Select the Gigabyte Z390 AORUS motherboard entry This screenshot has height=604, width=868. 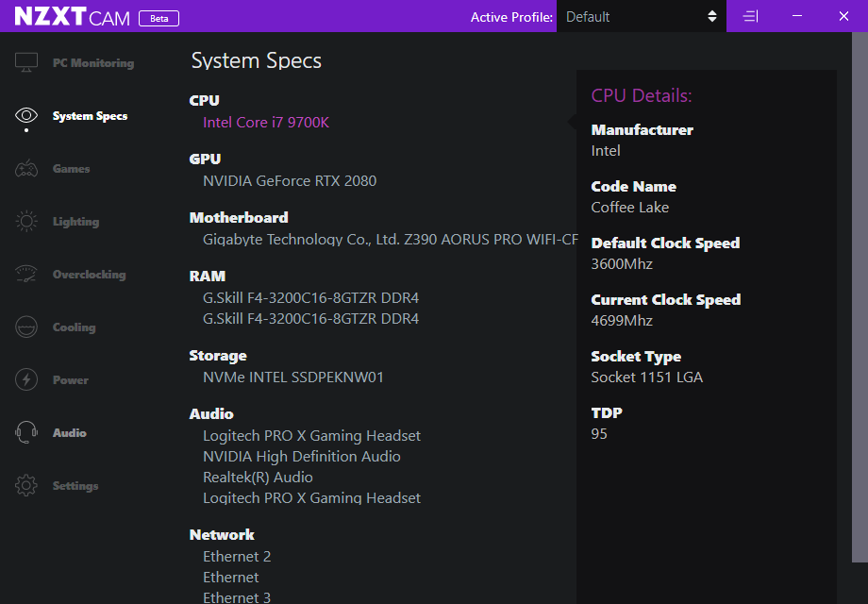click(x=389, y=240)
